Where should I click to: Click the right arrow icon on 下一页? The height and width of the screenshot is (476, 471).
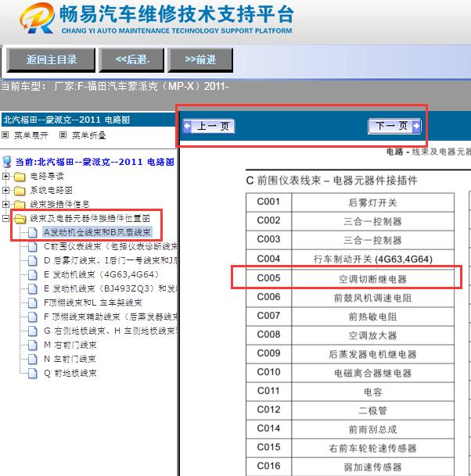click(416, 126)
